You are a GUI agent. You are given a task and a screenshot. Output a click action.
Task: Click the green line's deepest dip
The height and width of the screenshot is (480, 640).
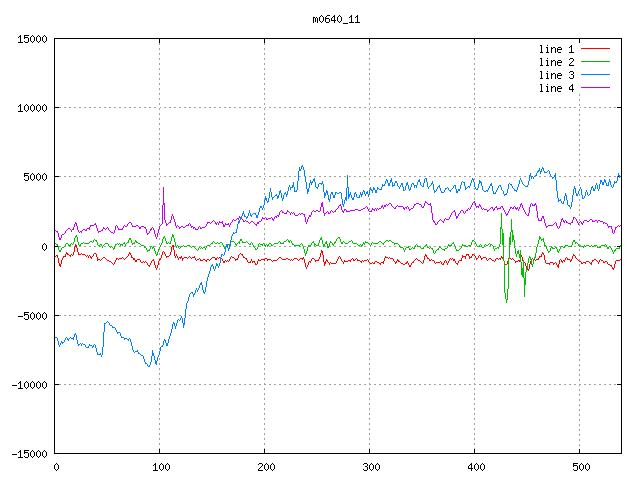507,301
